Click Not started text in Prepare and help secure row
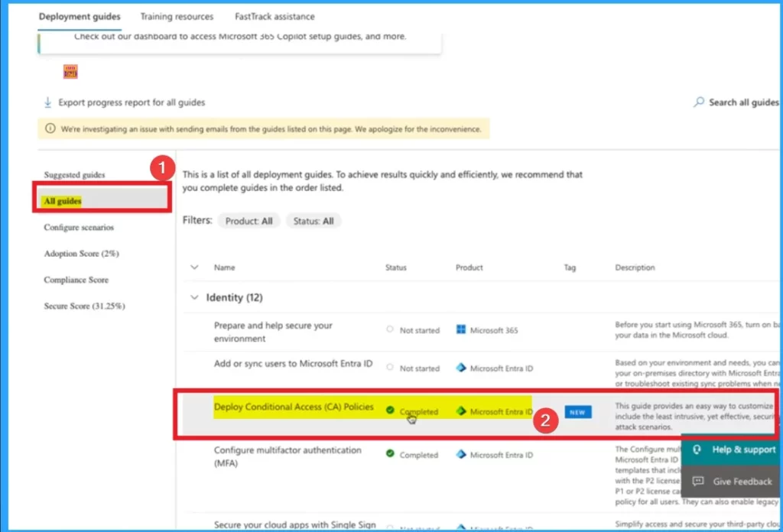Screen dimensions: 783x532 tap(420, 330)
